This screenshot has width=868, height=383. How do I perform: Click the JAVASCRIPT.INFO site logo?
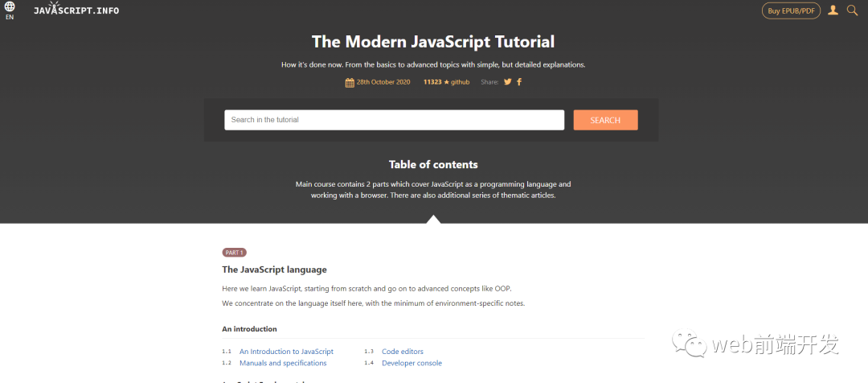click(x=76, y=9)
